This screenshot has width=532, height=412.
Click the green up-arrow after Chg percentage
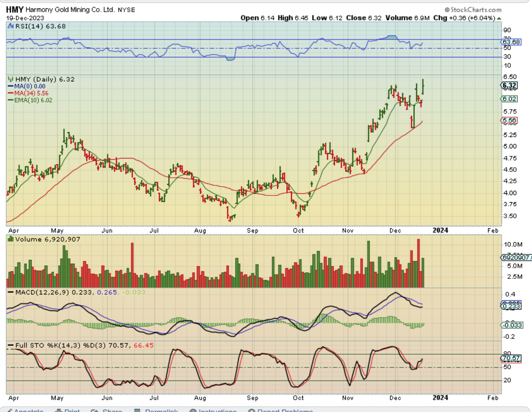click(x=499, y=18)
